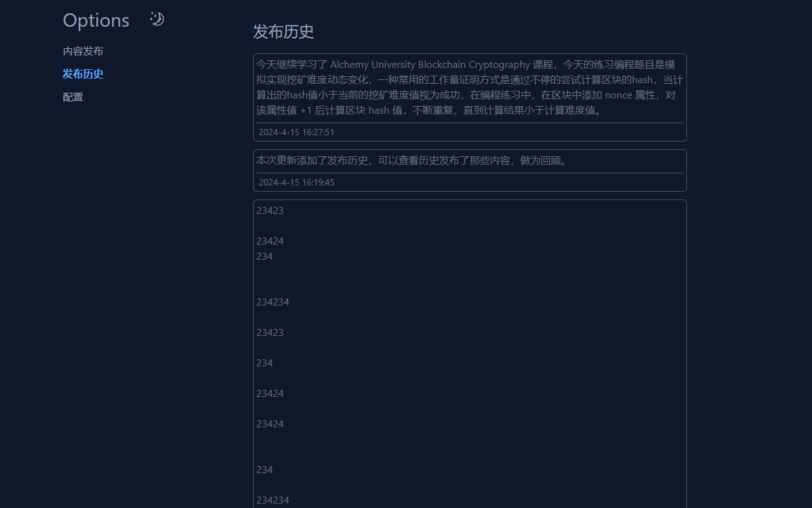812x508 pixels.
Task: Click the bottom 234234 entry
Action: 273,500
